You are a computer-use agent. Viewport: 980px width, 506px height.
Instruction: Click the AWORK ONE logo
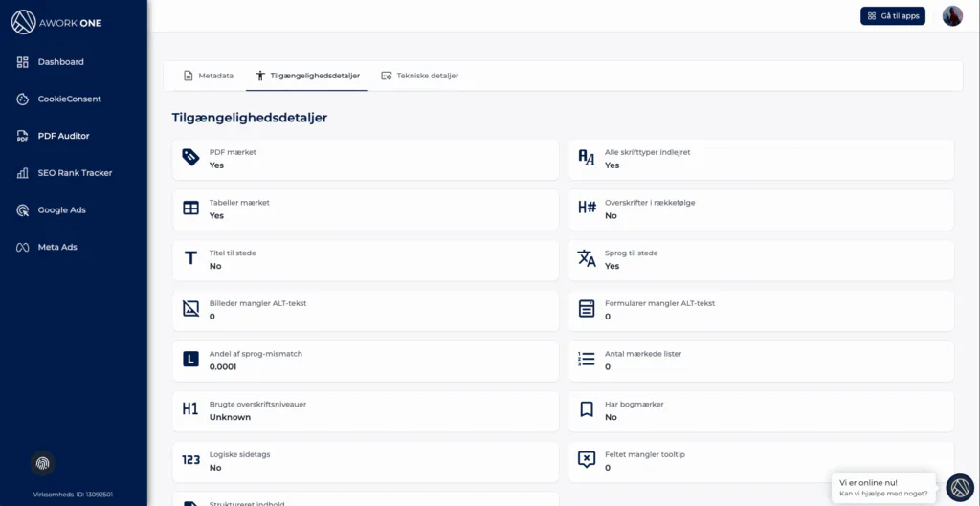pyautogui.click(x=56, y=23)
